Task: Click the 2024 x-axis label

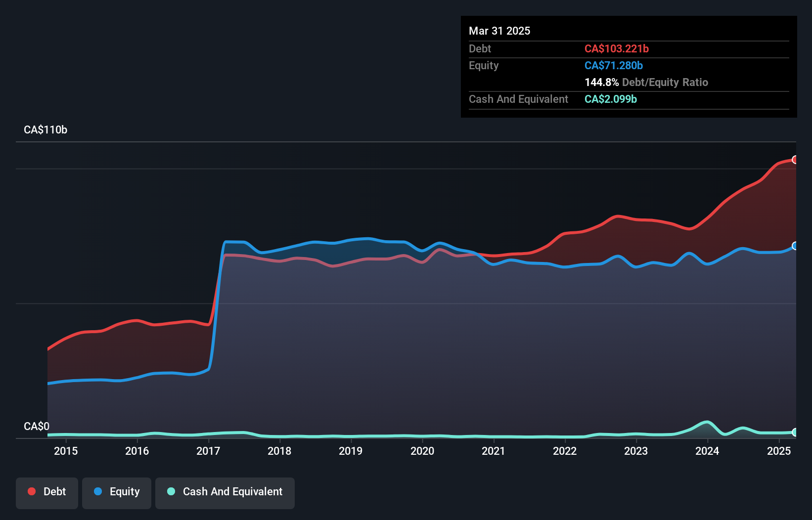Action: 707,451
